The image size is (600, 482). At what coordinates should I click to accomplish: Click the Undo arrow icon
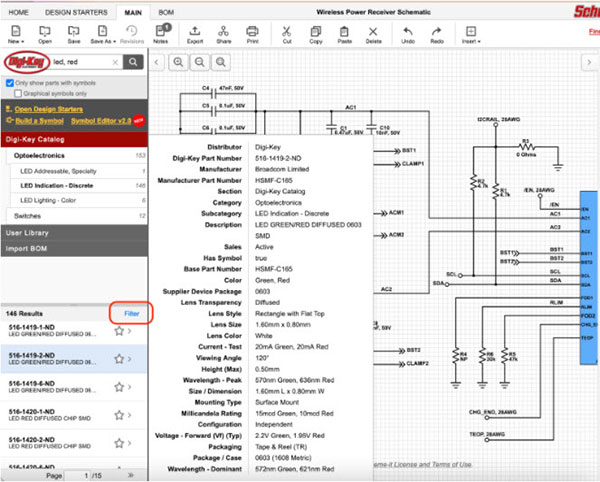click(x=408, y=34)
